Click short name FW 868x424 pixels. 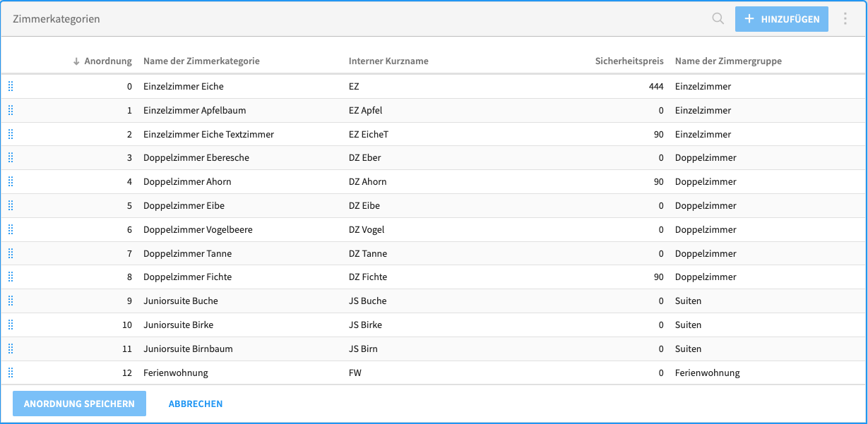355,372
